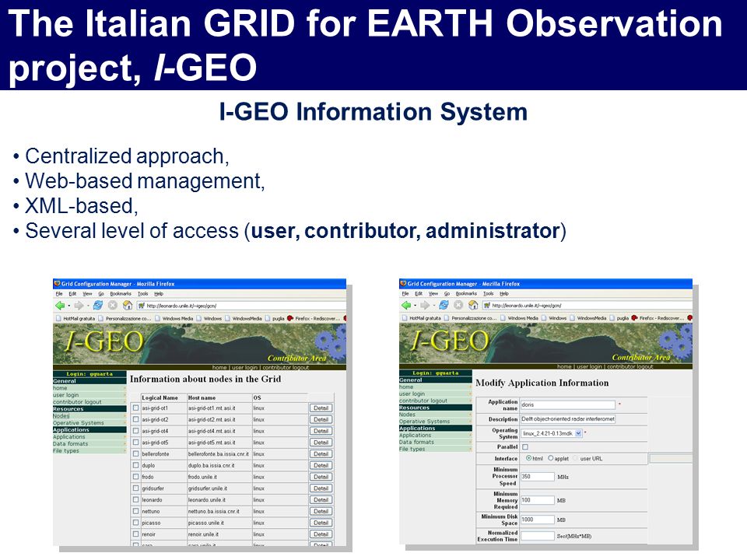Image resolution: width=747 pixels, height=560 pixels.
Task: Open Data formats sidebar link in Modify Application page
Action: [x=416, y=442]
